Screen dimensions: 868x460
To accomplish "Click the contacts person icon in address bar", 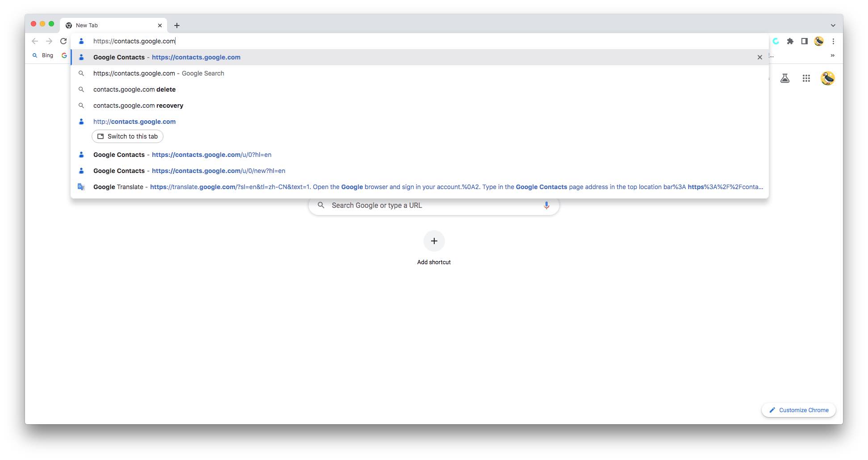I will pyautogui.click(x=81, y=41).
